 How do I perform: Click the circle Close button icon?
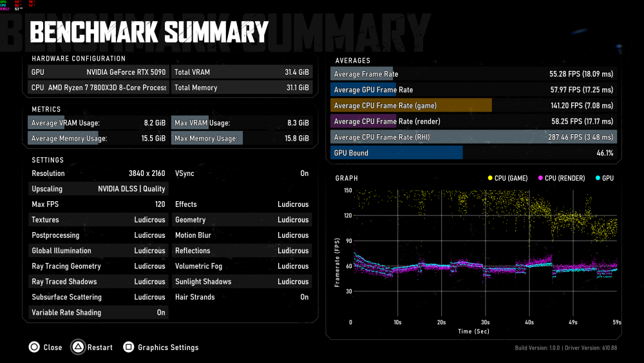pos(34,347)
